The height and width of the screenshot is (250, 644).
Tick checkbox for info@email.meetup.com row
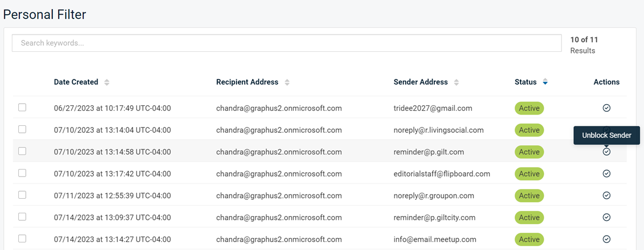pos(22,238)
